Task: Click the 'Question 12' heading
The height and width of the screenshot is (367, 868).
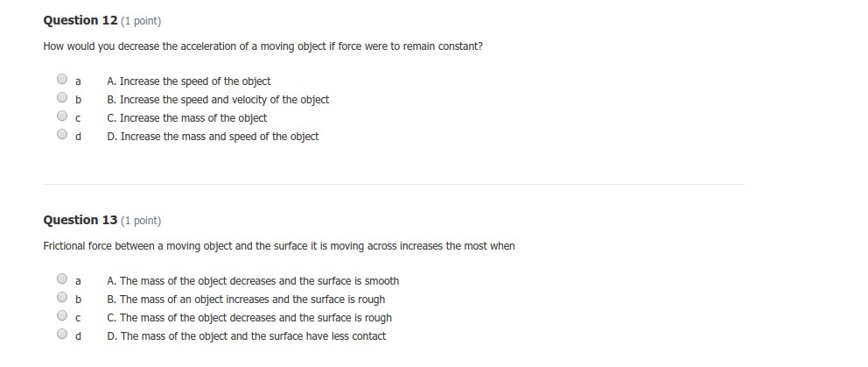Action: coord(80,20)
